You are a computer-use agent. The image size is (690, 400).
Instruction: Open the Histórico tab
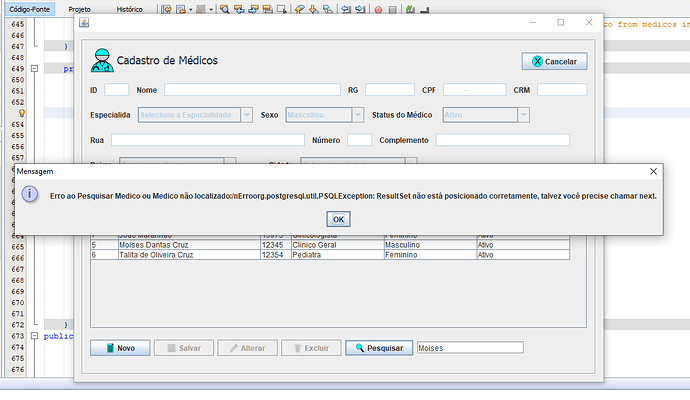(x=129, y=9)
